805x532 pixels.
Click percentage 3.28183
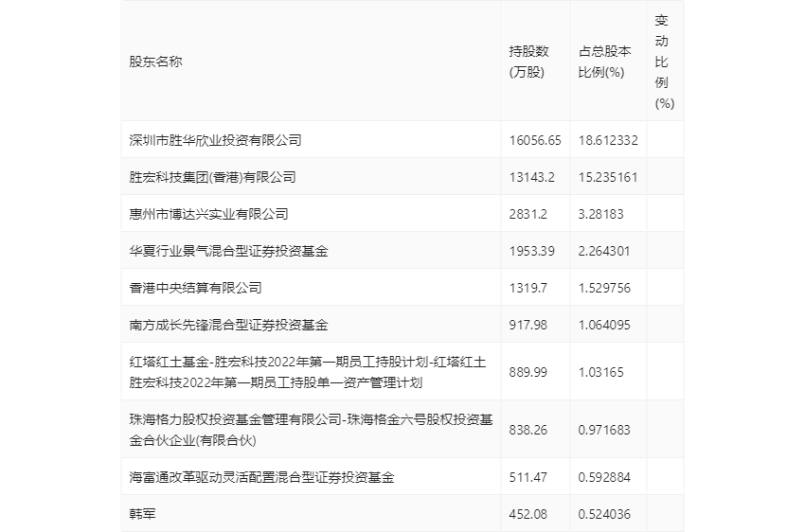[600, 214]
